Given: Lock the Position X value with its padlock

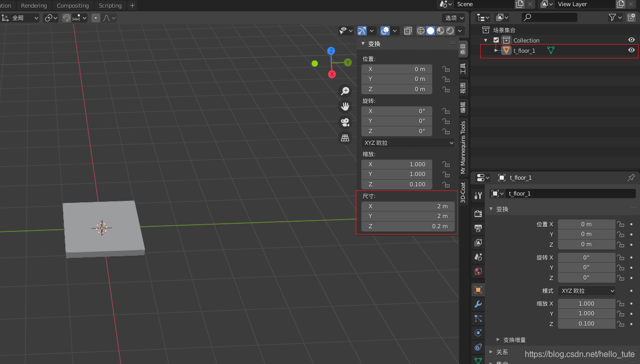Looking at the screenshot, I should tap(445, 69).
